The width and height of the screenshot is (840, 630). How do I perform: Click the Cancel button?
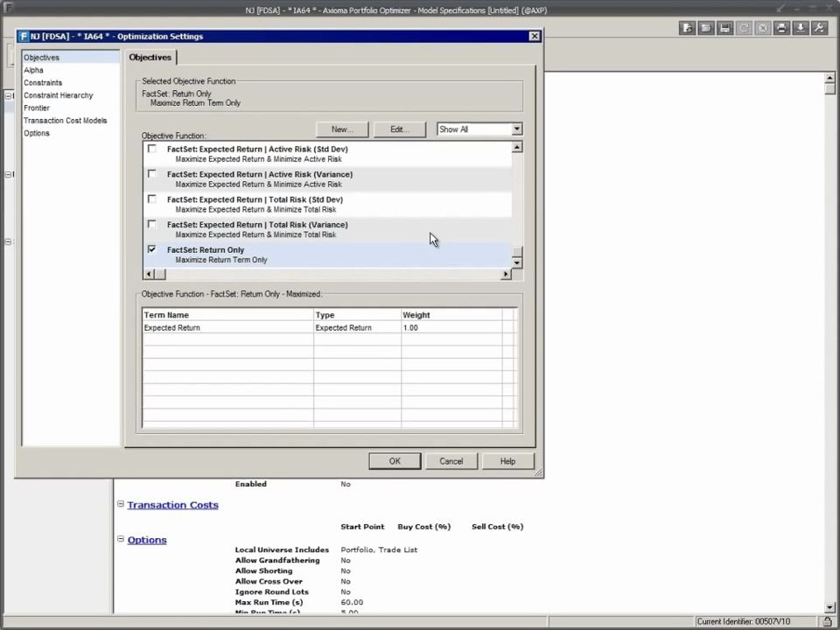tap(451, 461)
